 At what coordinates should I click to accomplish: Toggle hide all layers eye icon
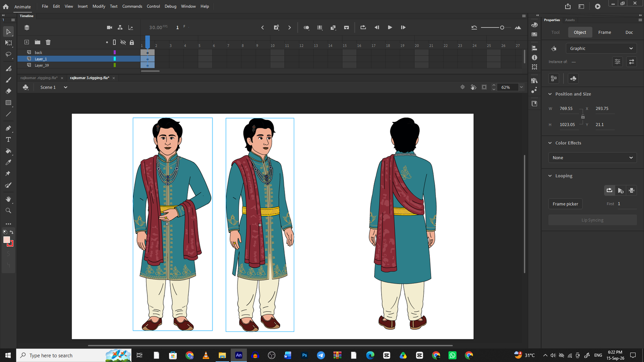pos(123,42)
